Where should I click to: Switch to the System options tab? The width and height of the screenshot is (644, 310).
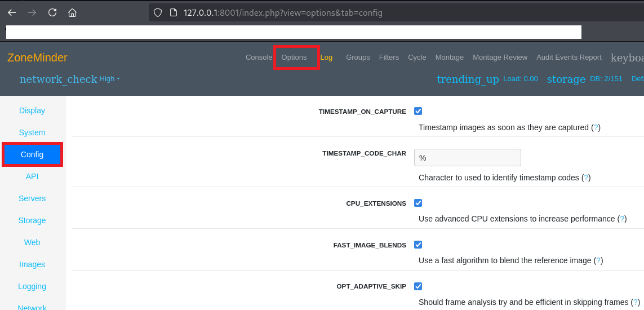point(32,132)
